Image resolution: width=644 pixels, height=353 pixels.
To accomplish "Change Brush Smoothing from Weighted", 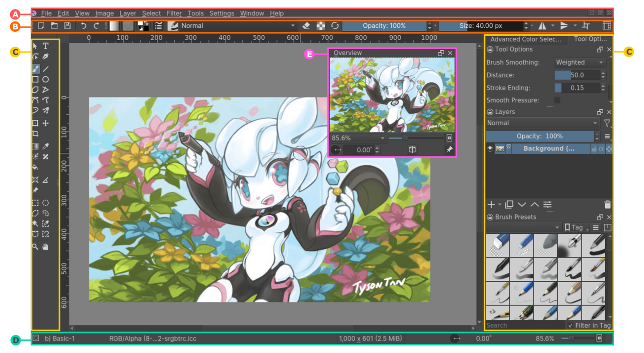I will click(x=579, y=62).
